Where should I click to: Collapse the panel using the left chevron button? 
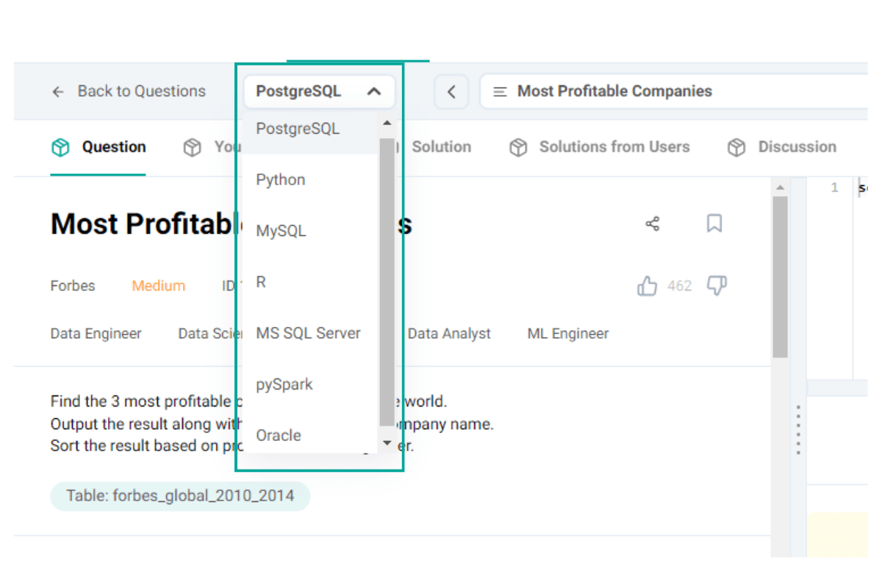coord(451,91)
